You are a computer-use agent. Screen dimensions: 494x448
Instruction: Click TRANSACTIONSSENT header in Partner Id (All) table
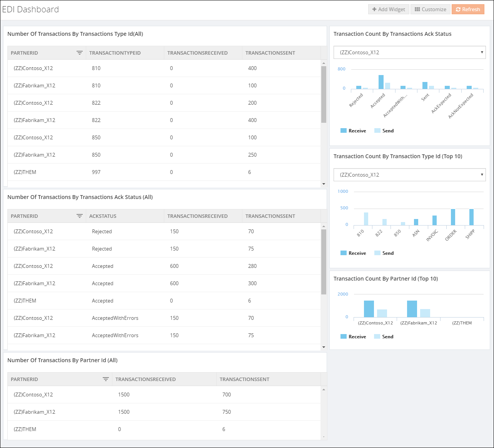point(244,379)
